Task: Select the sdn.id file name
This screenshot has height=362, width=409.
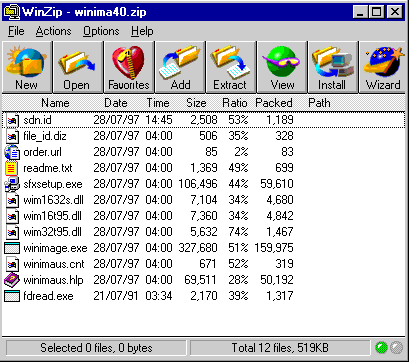Action: point(37,120)
